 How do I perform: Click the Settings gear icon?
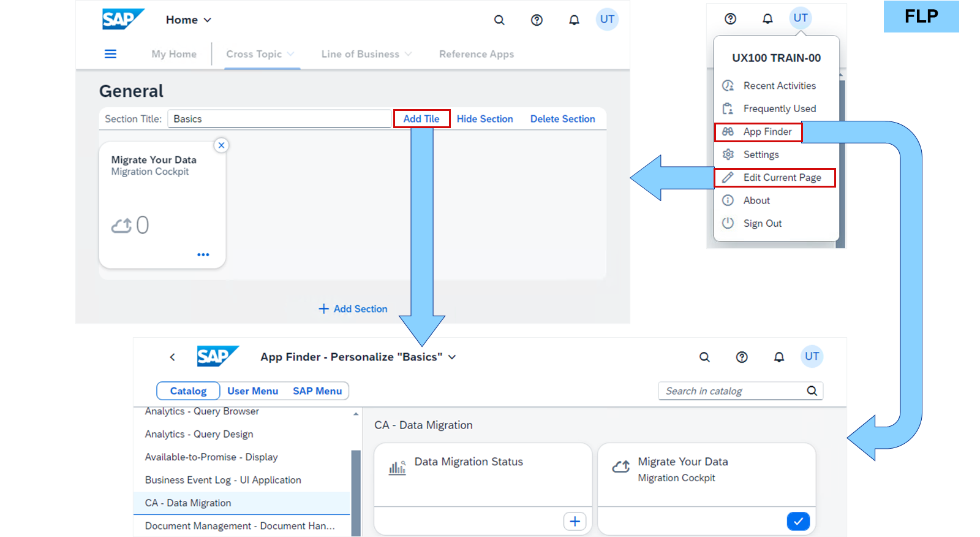tap(728, 154)
